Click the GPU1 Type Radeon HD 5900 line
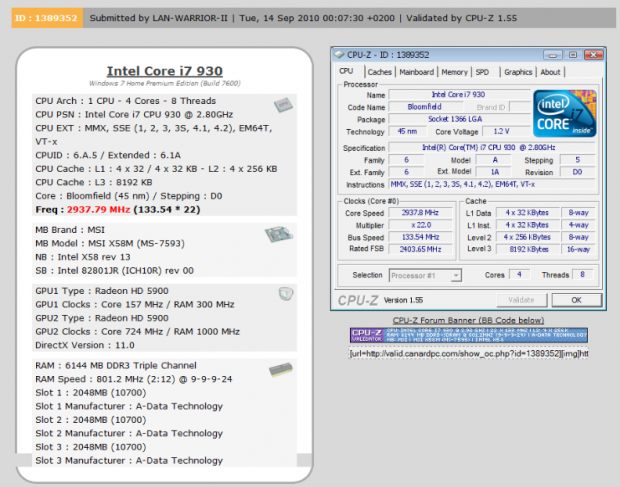The image size is (620, 487). [x=102, y=291]
